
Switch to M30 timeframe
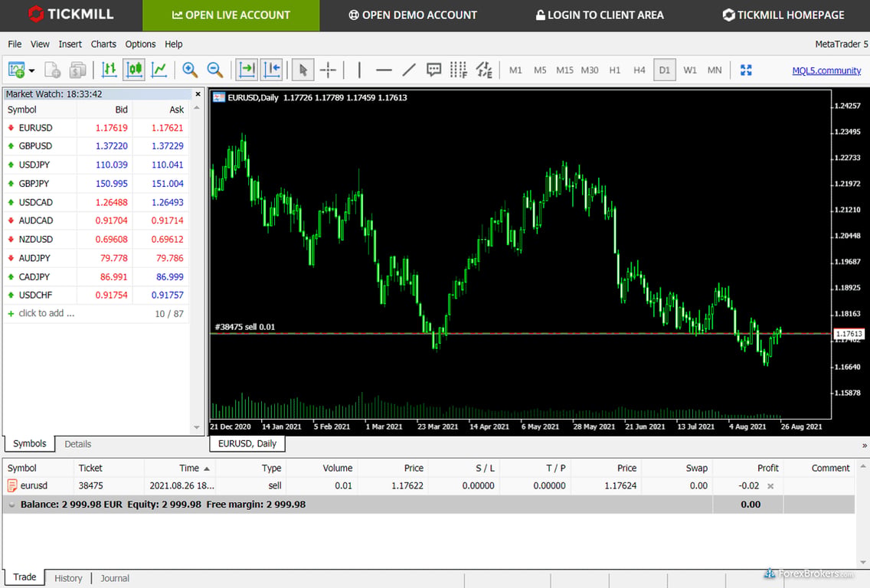click(x=590, y=70)
